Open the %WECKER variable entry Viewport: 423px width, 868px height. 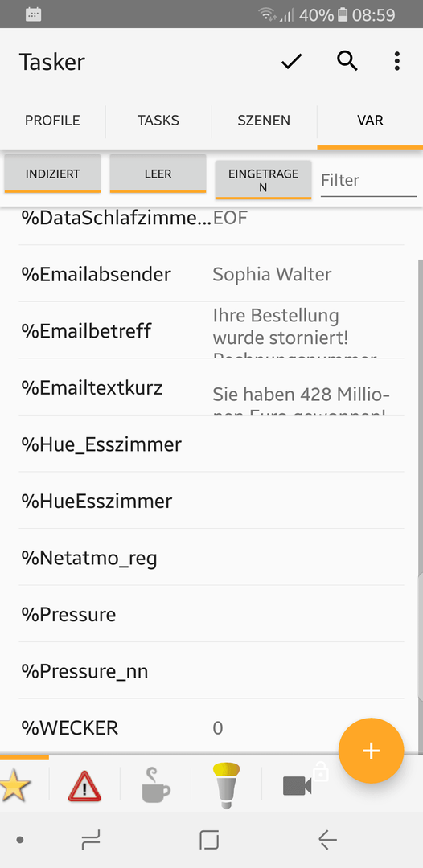point(211,727)
